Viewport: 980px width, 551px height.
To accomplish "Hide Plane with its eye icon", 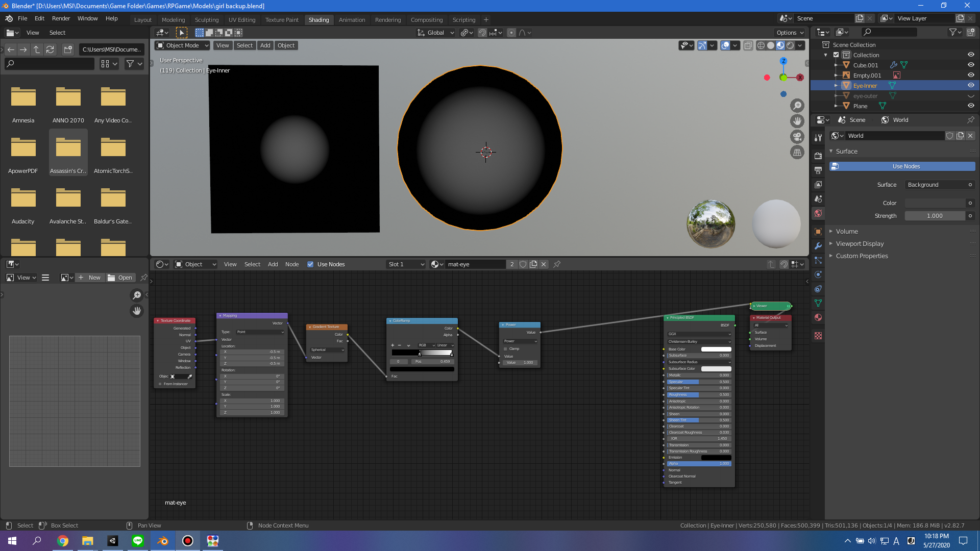I will coord(971,106).
